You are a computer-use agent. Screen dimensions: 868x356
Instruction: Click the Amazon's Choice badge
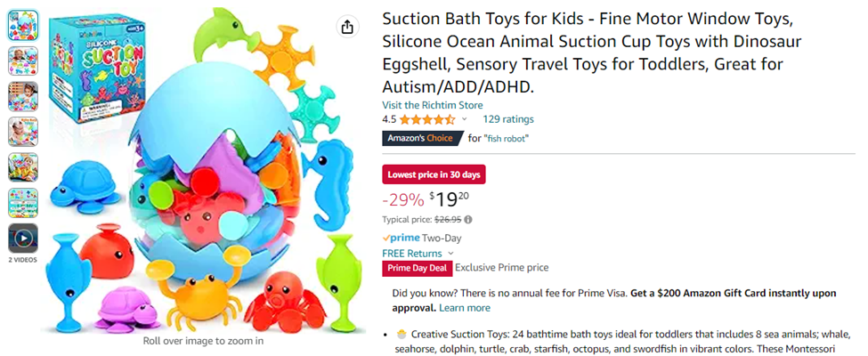[x=420, y=138]
